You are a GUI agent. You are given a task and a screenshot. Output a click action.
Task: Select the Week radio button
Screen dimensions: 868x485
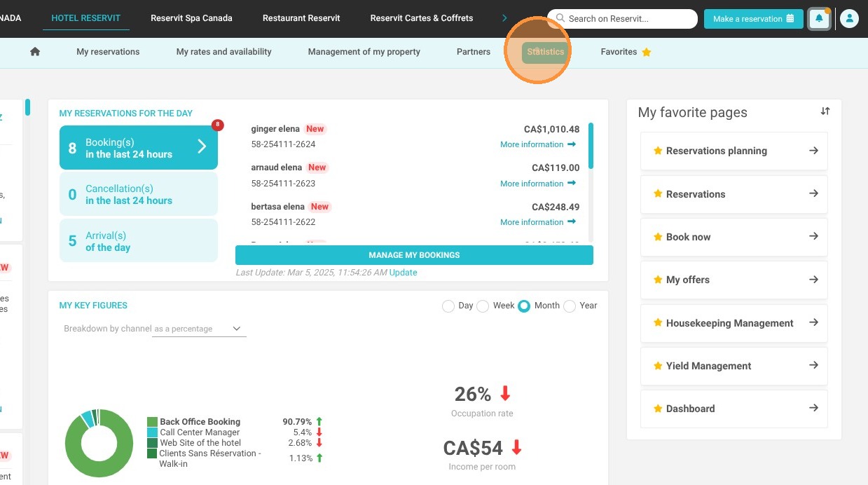[x=483, y=306]
